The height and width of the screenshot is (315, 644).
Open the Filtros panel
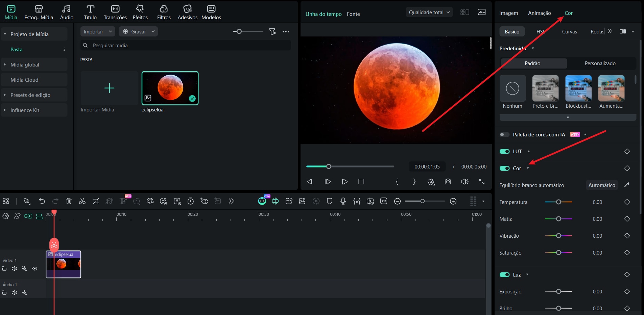163,12
